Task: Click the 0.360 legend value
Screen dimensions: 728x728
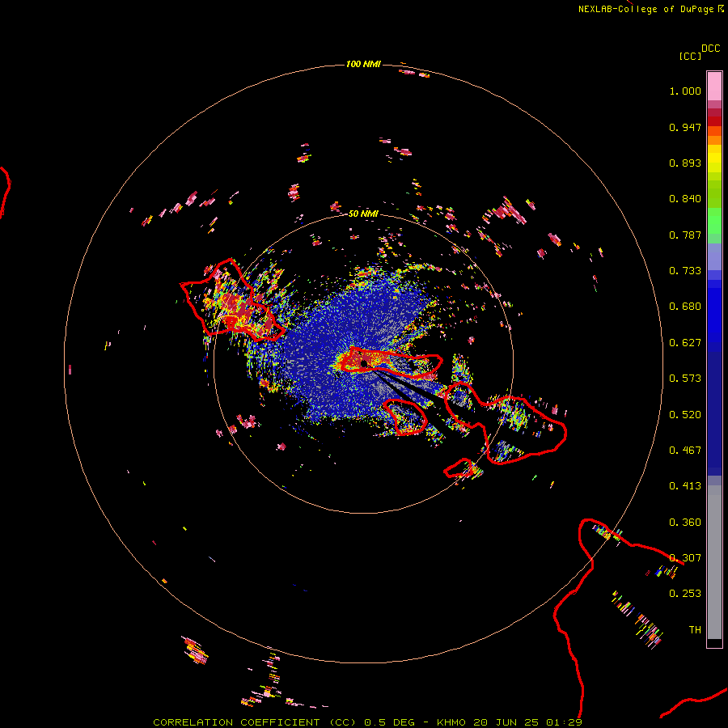Action: (685, 523)
